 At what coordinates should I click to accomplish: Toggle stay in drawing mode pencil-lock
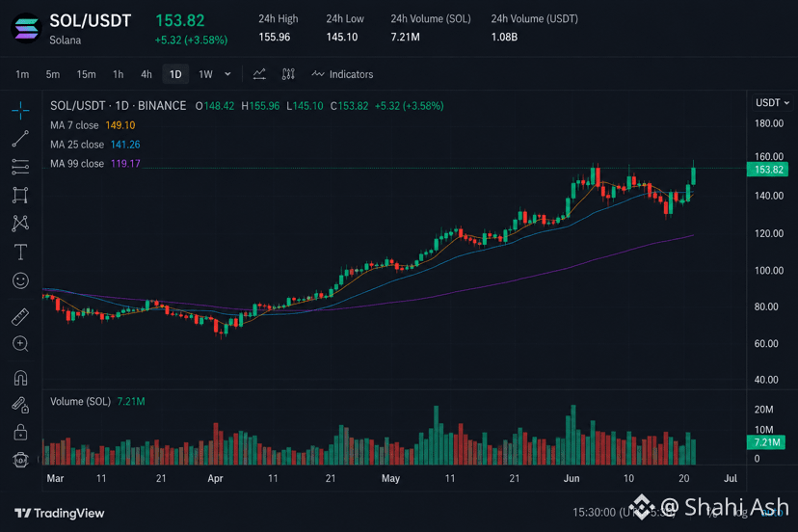[x=20, y=405]
